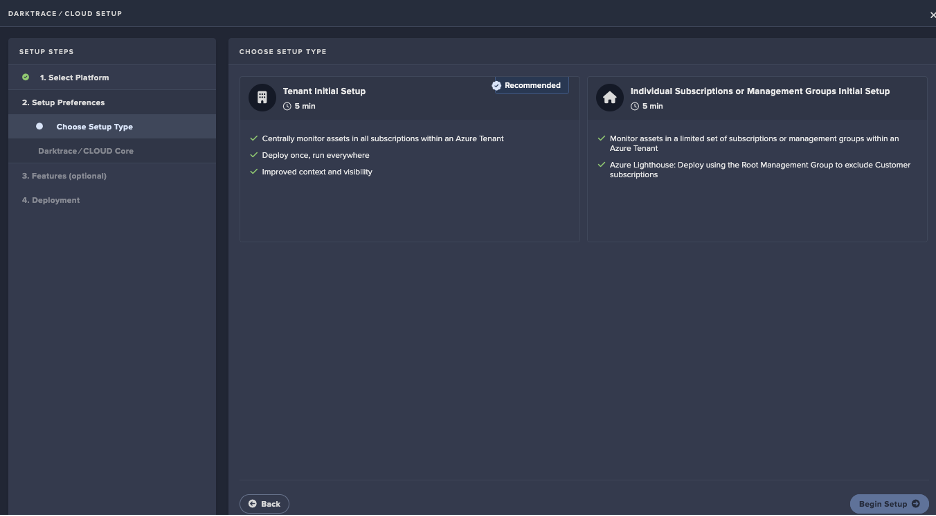Image resolution: width=936 pixels, height=516 pixels.
Task: Click the Improved context and visibility text
Action: tap(317, 172)
